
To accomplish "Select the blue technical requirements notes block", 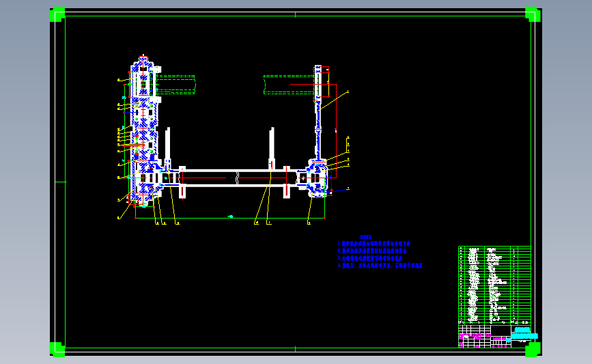I will point(380,252).
